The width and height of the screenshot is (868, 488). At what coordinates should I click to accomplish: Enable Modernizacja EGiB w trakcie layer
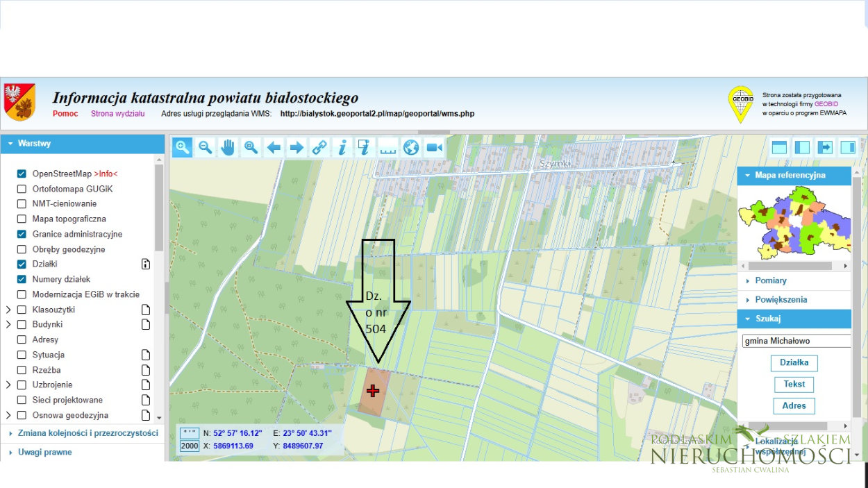click(x=22, y=294)
